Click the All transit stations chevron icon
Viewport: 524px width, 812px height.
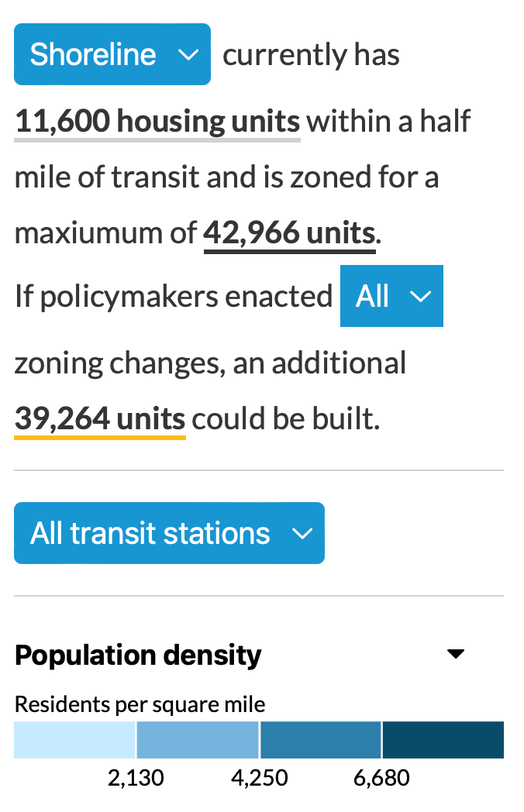tap(301, 533)
